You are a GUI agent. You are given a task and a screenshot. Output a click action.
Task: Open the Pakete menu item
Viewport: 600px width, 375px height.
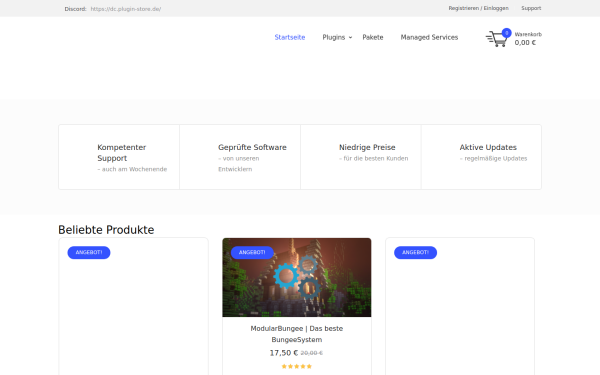pyautogui.click(x=373, y=37)
